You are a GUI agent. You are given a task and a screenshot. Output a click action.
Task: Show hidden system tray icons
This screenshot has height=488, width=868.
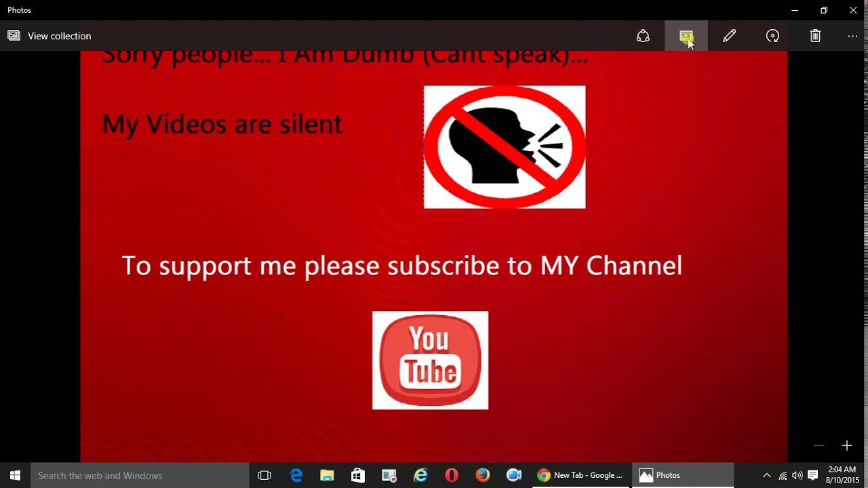(766, 475)
